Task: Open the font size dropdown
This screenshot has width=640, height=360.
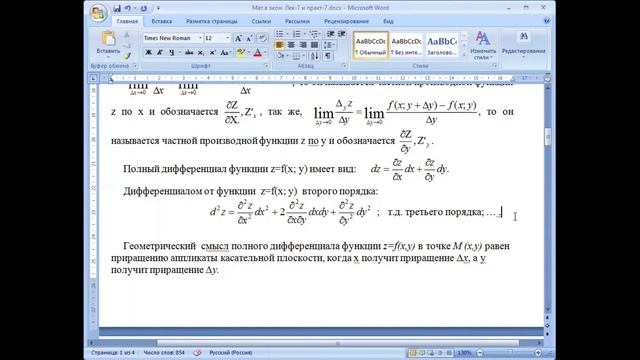Action: pyautogui.click(x=227, y=38)
